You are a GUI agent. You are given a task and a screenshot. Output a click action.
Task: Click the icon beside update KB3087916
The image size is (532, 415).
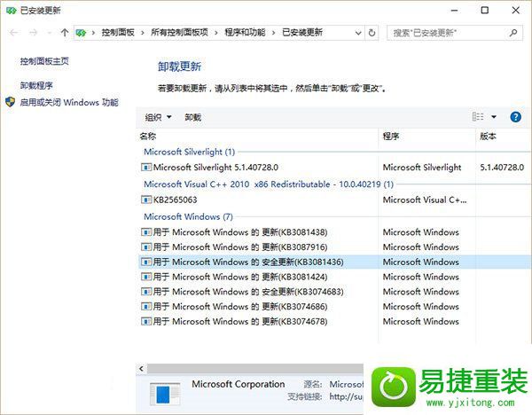[x=146, y=247]
